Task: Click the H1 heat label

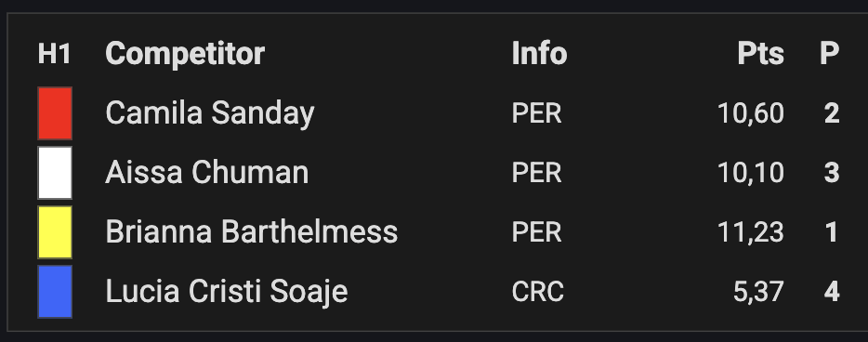Action: [55, 54]
